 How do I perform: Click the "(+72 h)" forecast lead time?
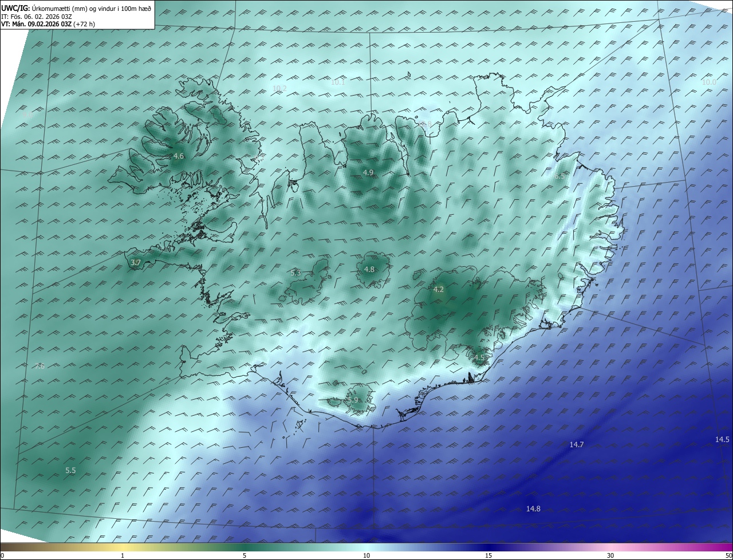click(x=84, y=24)
